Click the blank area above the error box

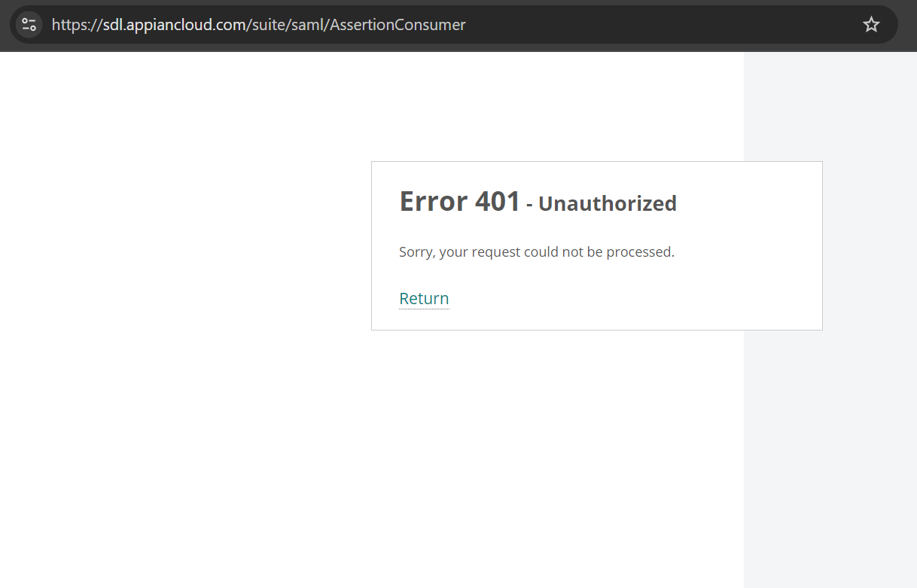click(557, 105)
